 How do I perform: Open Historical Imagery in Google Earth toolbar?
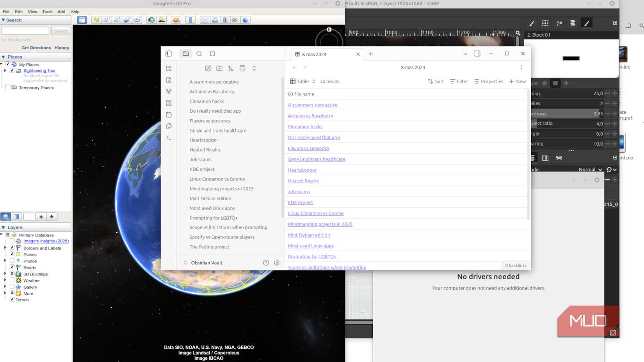point(151,20)
